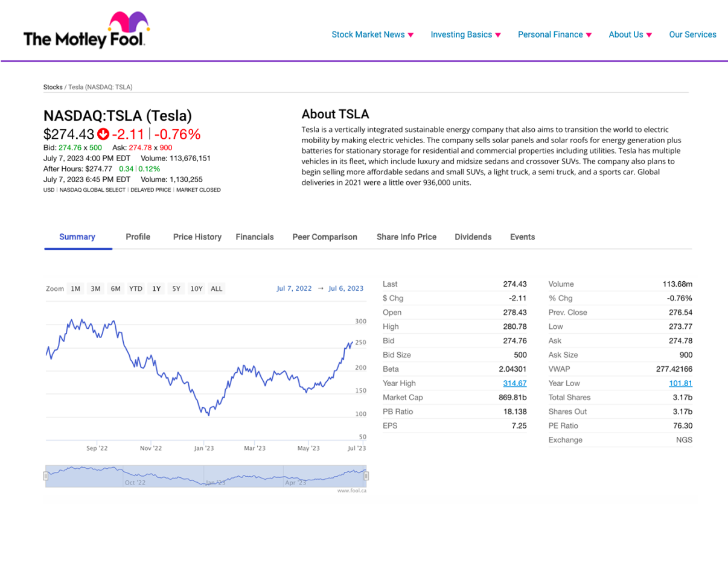Screen dimensions: 728x563
Task: Expand the Personal Finance menu
Action: pos(554,34)
